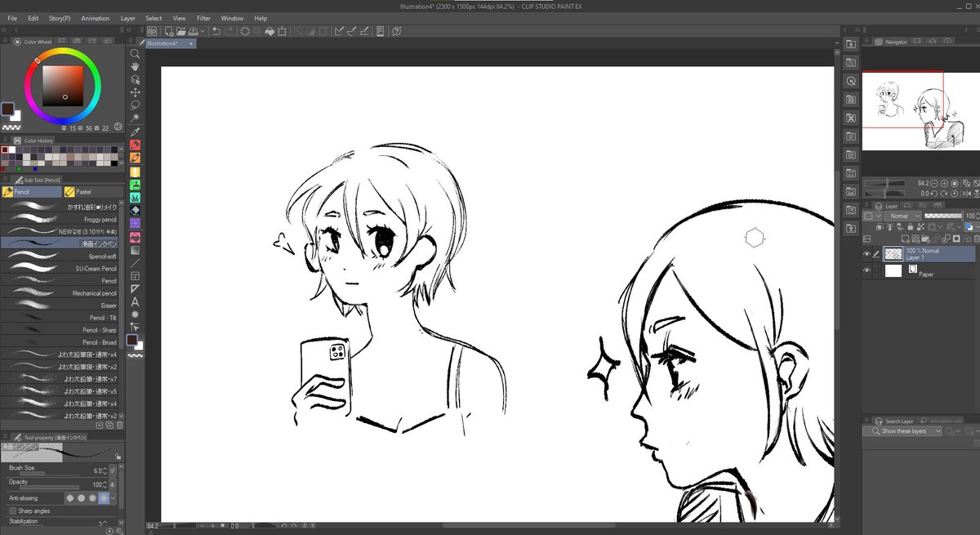Screen dimensions: 980x535
Task: Enable Sharp angles checkbox
Action: [12, 510]
